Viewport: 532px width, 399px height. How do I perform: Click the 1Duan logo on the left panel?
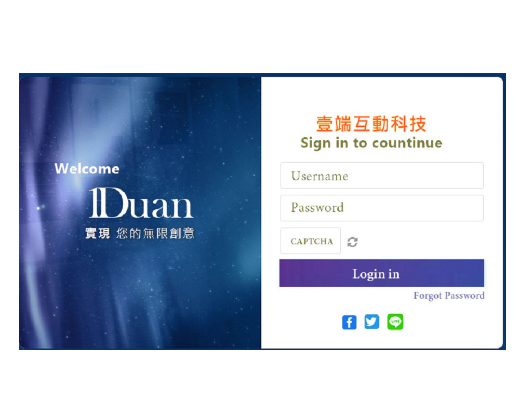point(141,203)
